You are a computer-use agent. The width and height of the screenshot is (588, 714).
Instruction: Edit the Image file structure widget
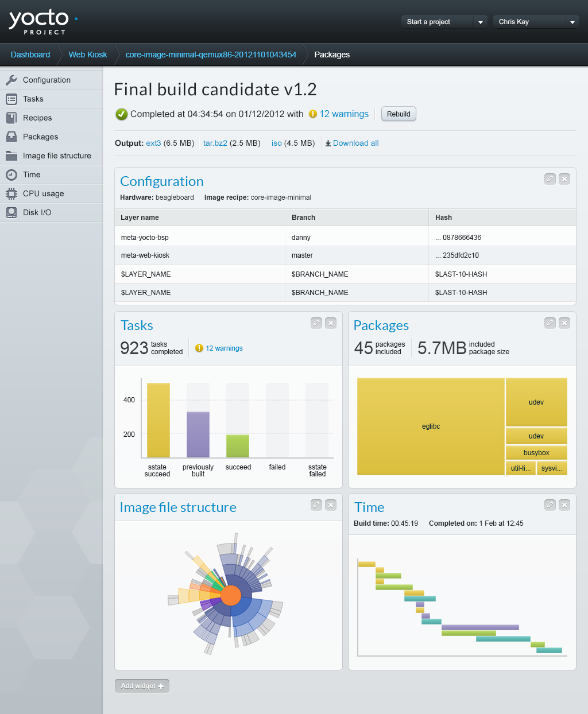316,505
